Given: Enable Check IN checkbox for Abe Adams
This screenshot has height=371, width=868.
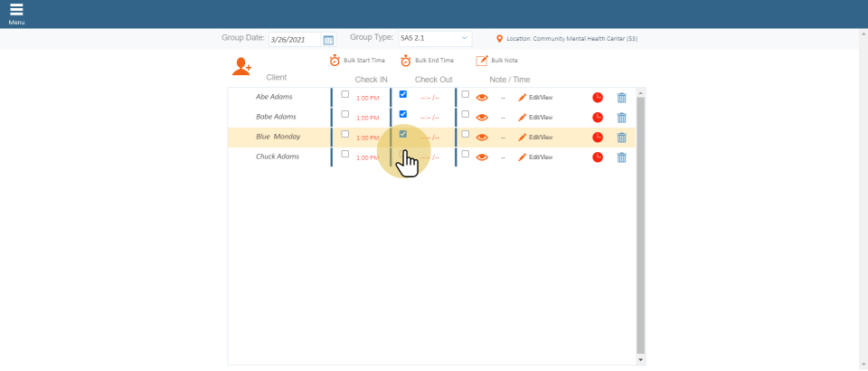Looking at the screenshot, I should [x=344, y=94].
